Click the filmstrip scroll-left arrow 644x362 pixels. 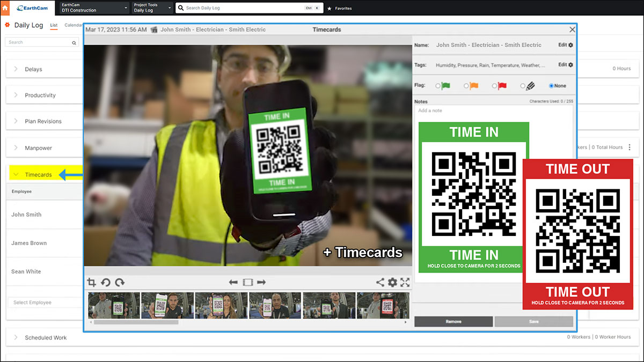(x=90, y=322)
